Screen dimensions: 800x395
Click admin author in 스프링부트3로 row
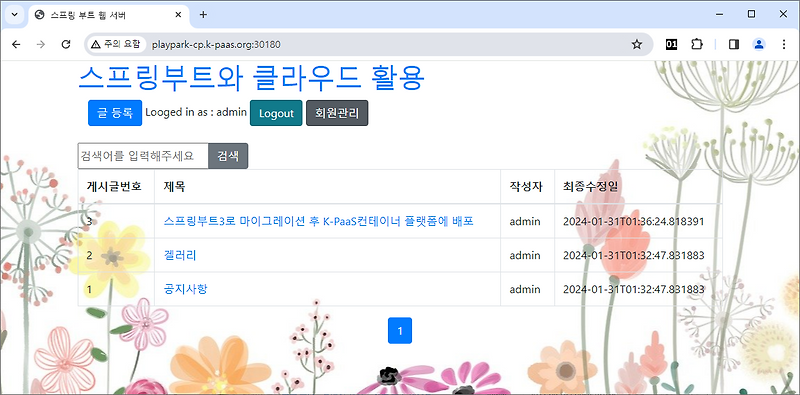(x=525, y=221)
